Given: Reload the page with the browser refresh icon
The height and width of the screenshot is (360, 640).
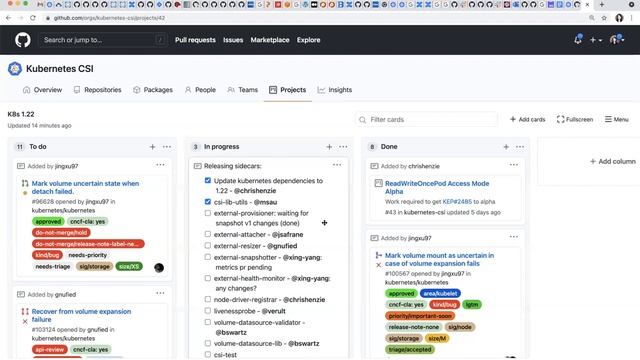Looking at the screenshot, I should click(x=33, y=18).
